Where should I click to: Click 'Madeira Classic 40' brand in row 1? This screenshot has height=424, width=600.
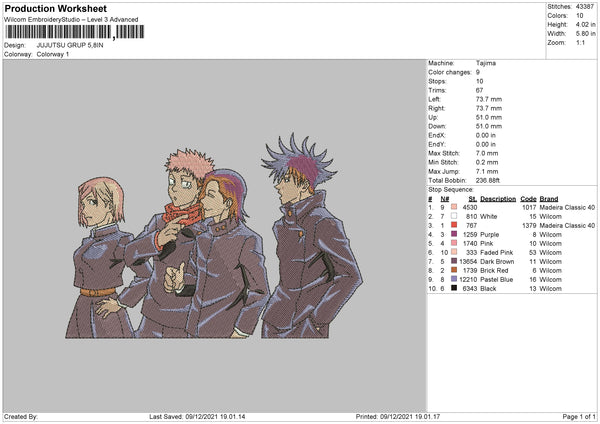pos(567,207)
